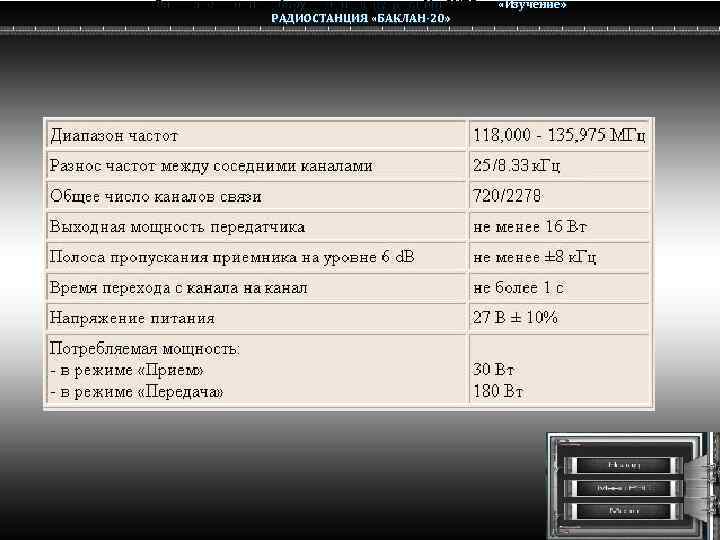Screen dimensions: 720x540
Task: Select 'Время перехода с канала на канал'
Action: click(179, 288)
